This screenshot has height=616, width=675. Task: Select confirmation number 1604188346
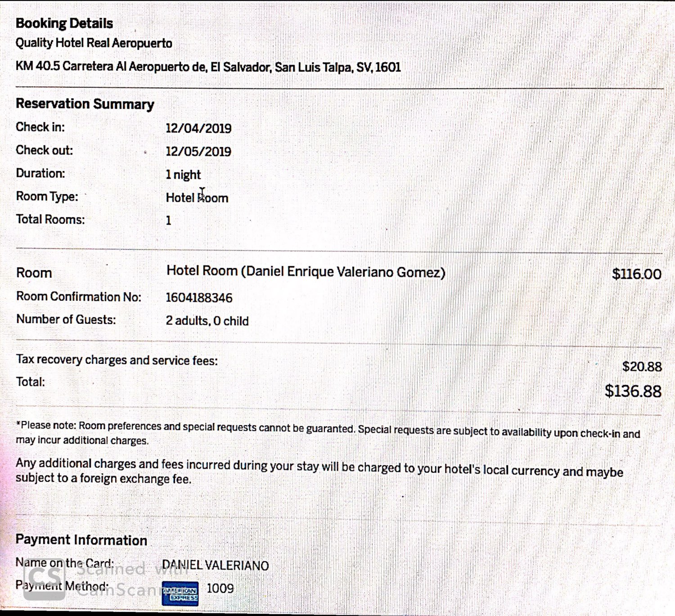pos(199,298)
